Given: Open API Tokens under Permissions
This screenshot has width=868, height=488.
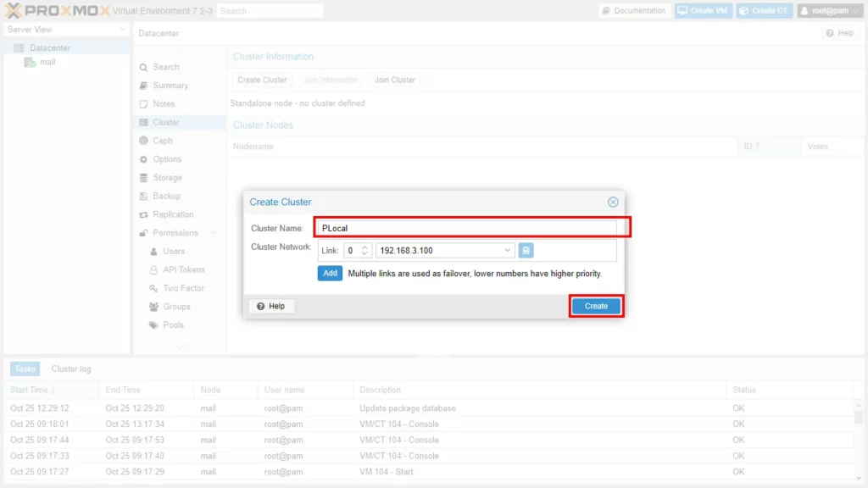Looking at the screenshot, I should point(183,269).
